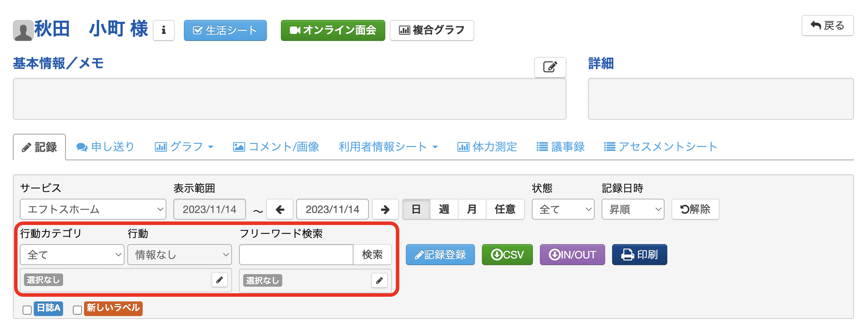Open the IN/OUT import-export button
868x333 pixels.
tap(572, 255)
